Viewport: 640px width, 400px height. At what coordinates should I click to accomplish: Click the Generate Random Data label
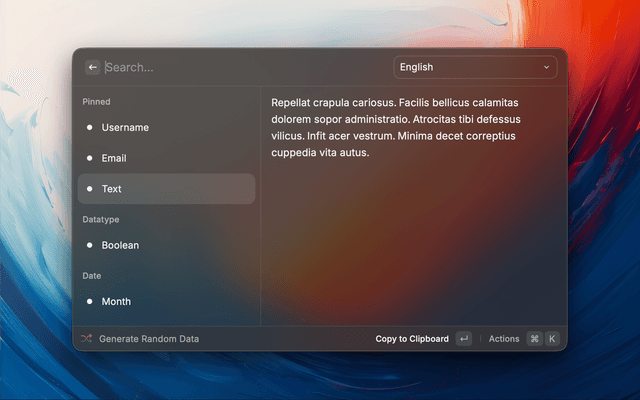(x=149, y=339)
